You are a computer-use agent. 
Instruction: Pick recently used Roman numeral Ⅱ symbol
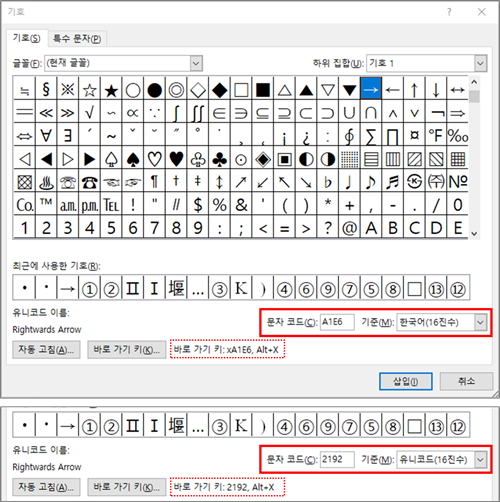pos(133,288)
